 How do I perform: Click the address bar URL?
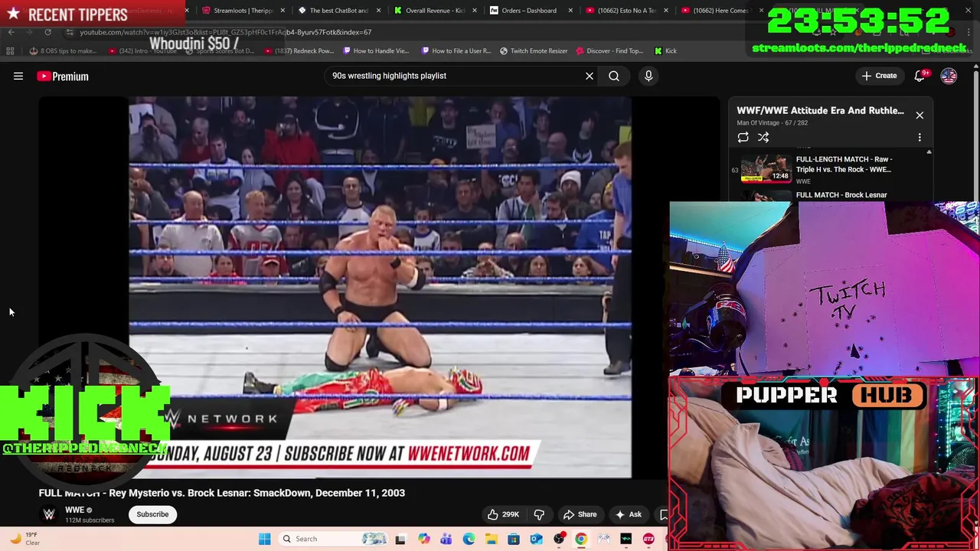point(225,32)
